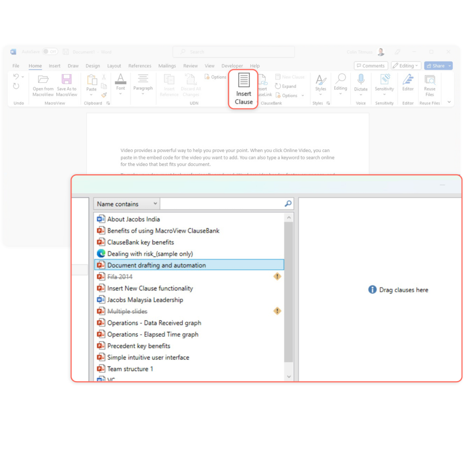
Task: Click the clause list scrollbar down arrow
Action: 289,377
